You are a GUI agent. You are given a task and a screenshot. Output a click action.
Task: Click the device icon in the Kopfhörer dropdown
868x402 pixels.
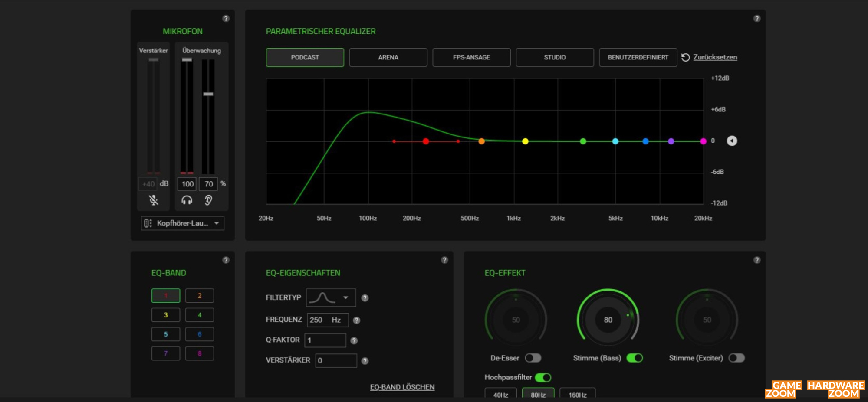click(148, 223)
